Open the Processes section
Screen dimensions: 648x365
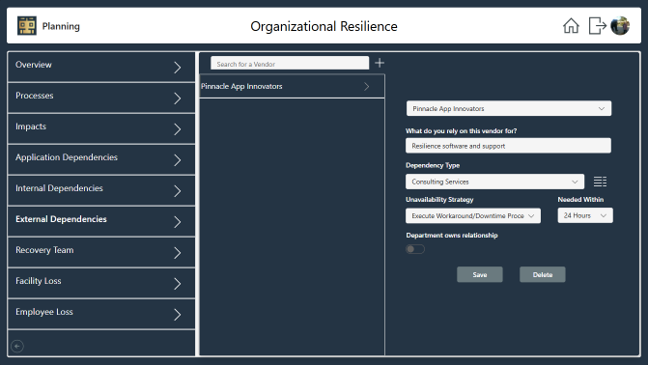pos(101,98)
